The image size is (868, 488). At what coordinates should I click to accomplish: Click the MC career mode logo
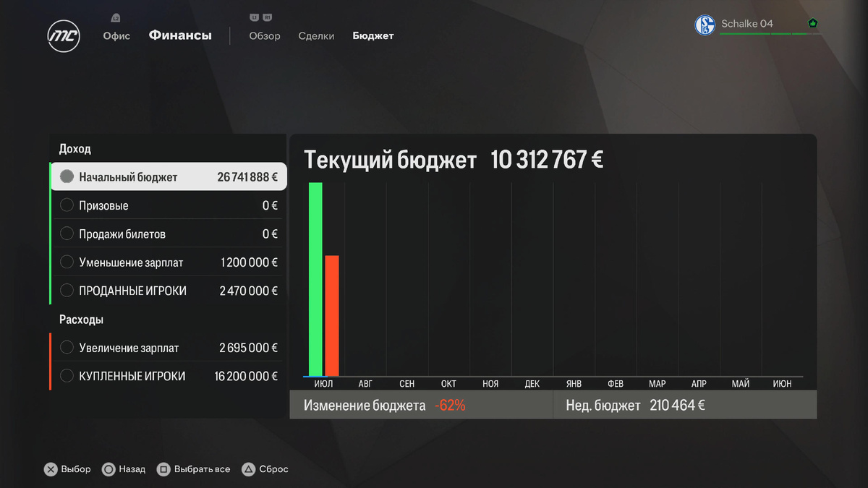63,37
